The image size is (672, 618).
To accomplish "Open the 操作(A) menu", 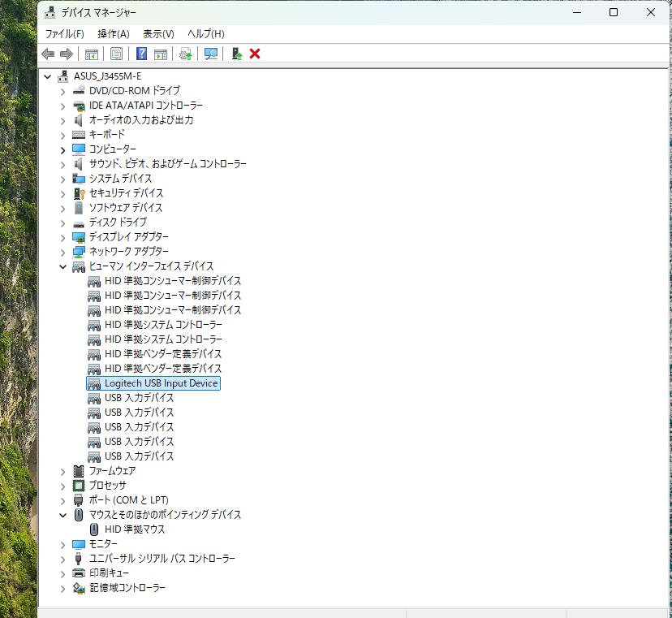I will pyautogui.click(x=114, y=33).
